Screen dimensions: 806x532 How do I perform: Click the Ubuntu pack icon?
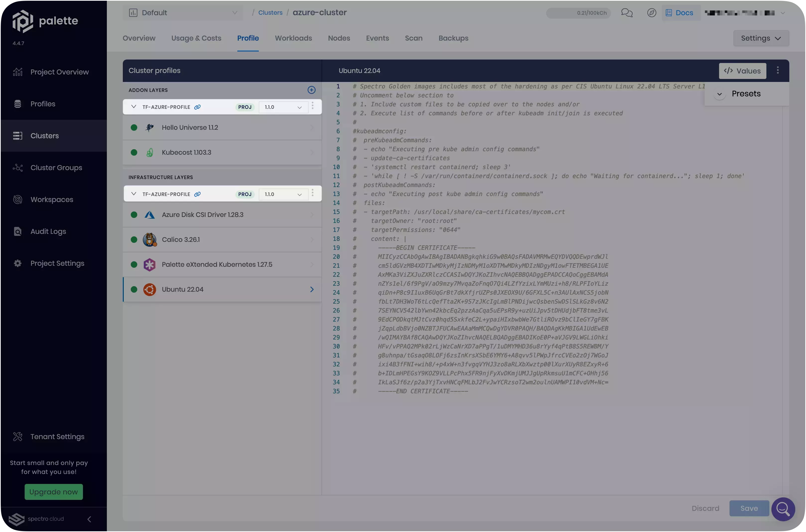150,290
